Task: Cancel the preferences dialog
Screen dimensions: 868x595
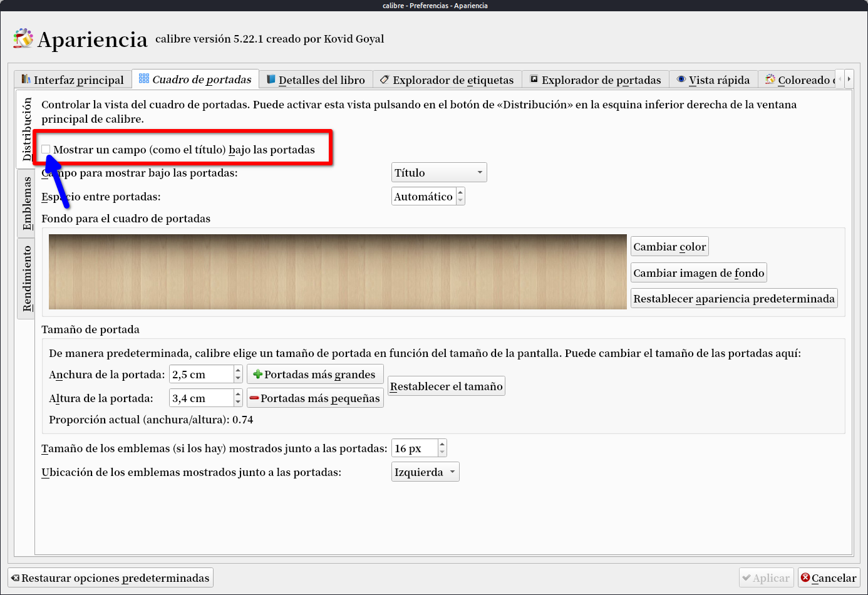Action: [x=829, y=577]
